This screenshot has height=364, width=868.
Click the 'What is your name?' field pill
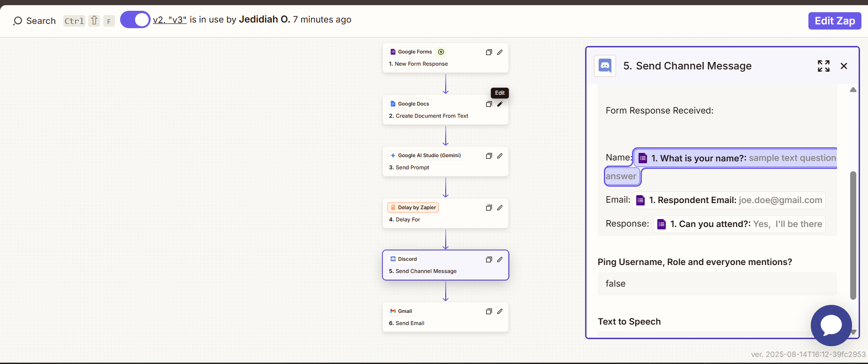pos(736,158)
